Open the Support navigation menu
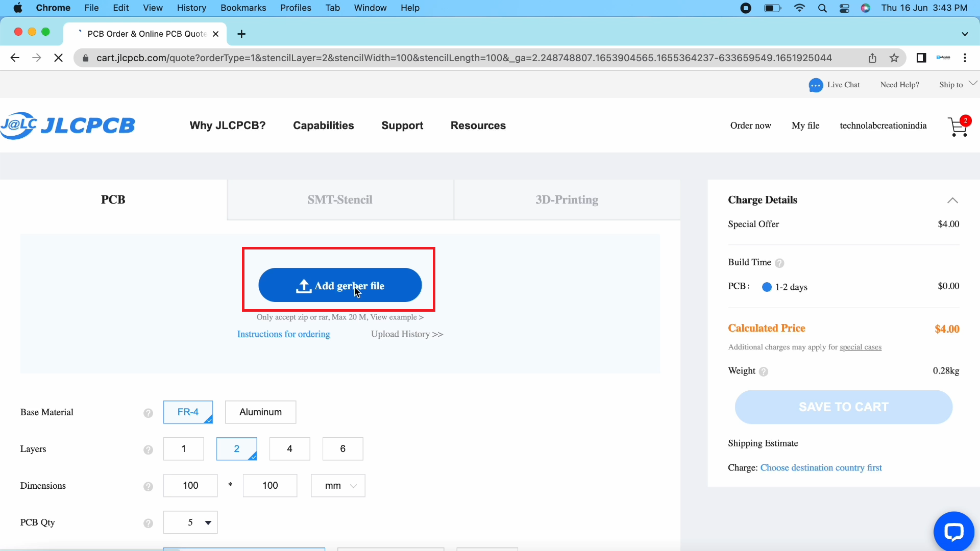The image size is (980, 551). [402, 126]
